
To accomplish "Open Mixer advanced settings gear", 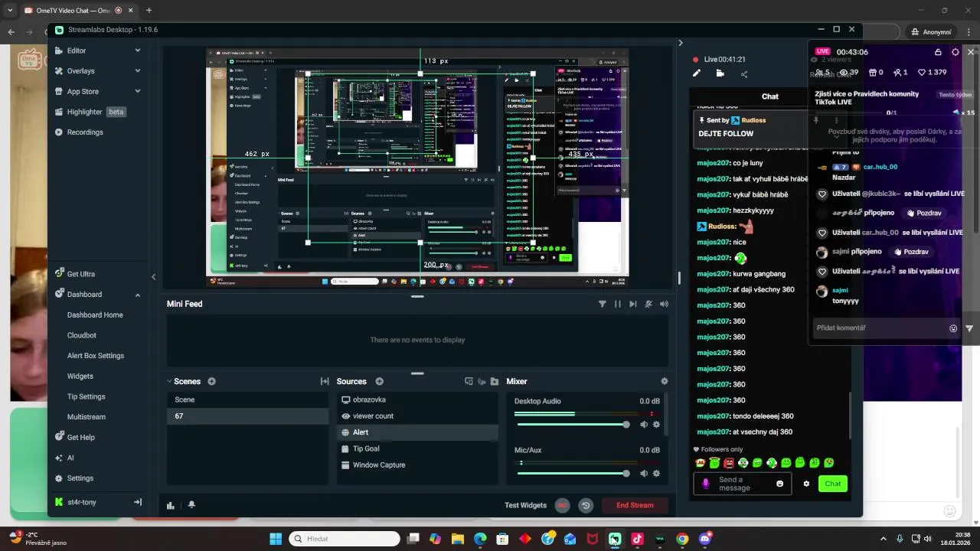I will [664, 381].
